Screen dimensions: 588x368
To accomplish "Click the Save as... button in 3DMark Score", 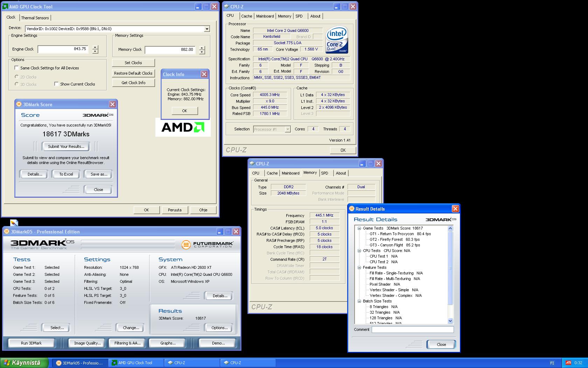I will click(x=99, y=174).
